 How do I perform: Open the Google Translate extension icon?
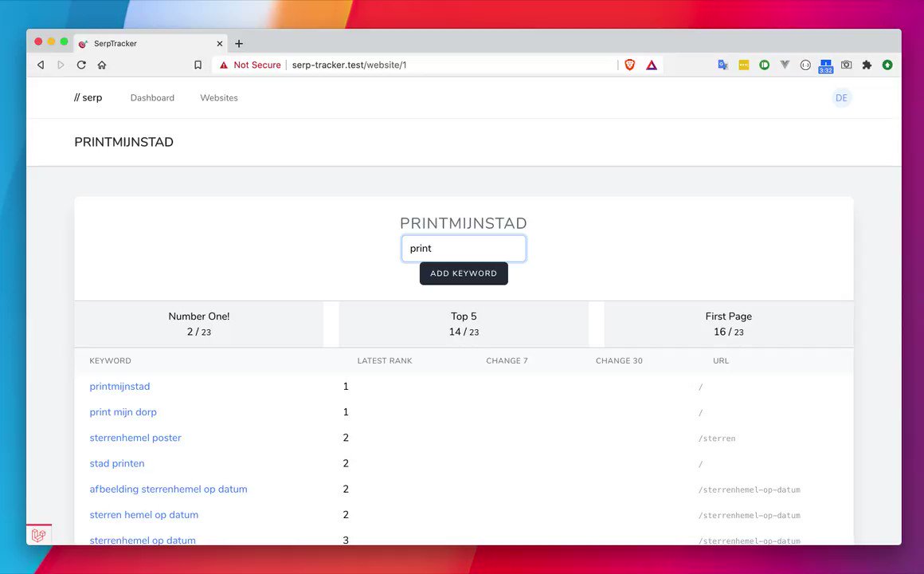pos(723,65)
